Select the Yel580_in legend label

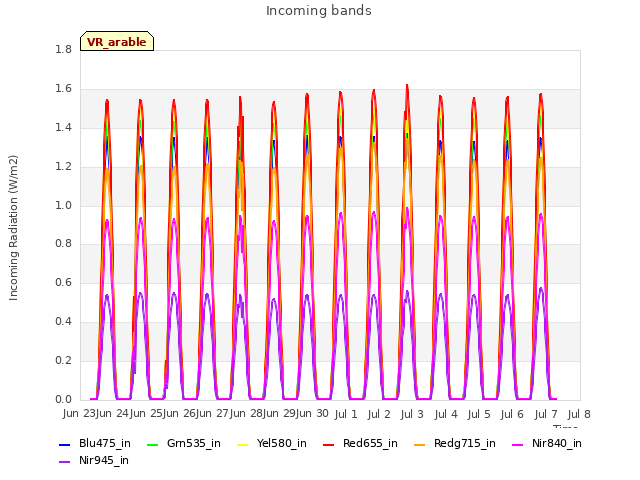click(x=282, y=443)
